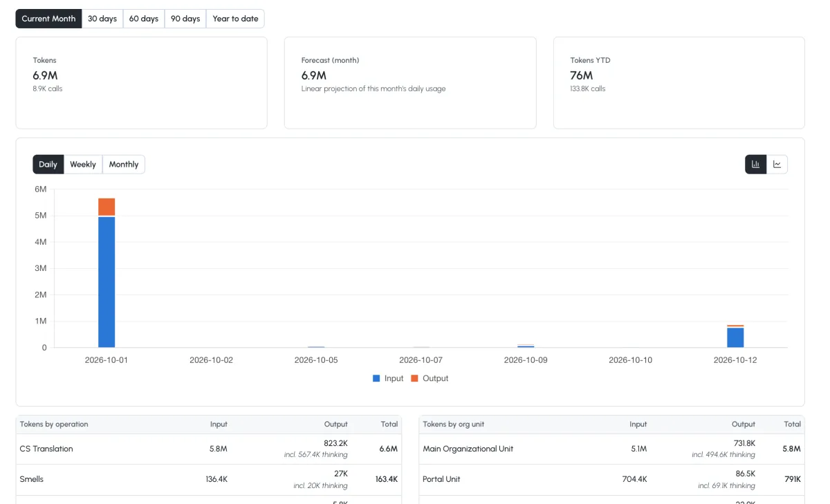Switch to line chart view icon
830x504 pixels.
pos(777,165)
